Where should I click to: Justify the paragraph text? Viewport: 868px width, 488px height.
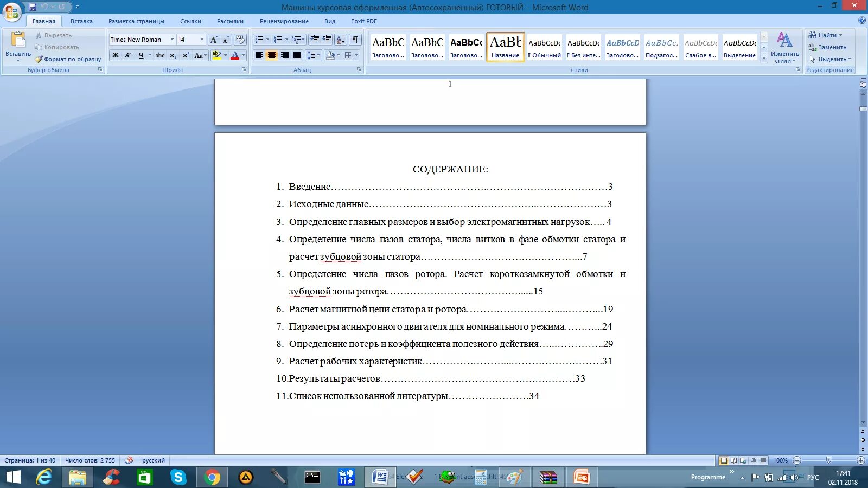click(297, 55)
